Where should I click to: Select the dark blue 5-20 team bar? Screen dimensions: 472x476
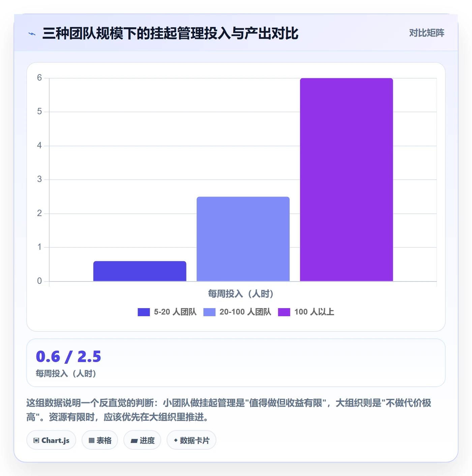tap(140, 271)
